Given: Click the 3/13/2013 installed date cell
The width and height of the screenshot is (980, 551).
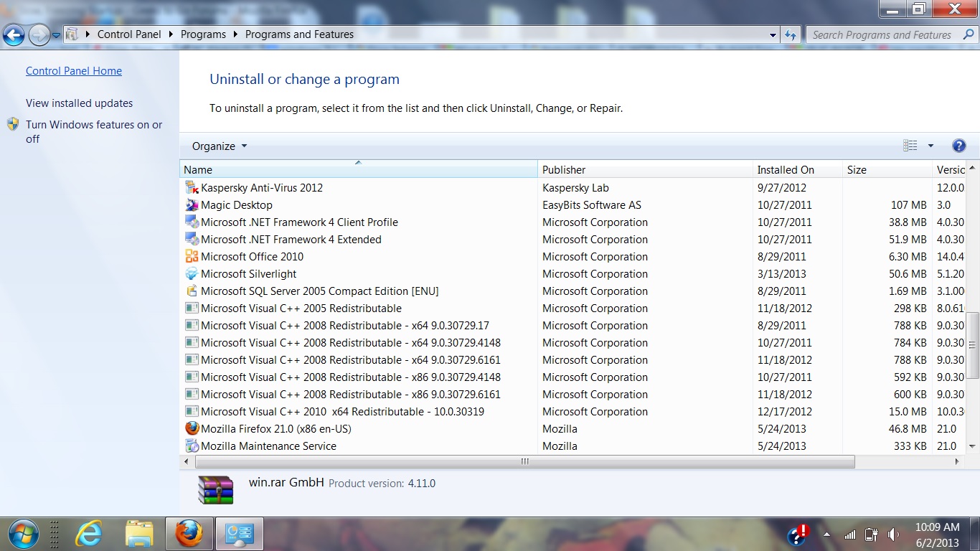Looking at the screenshot, I should tap(782, 274).
